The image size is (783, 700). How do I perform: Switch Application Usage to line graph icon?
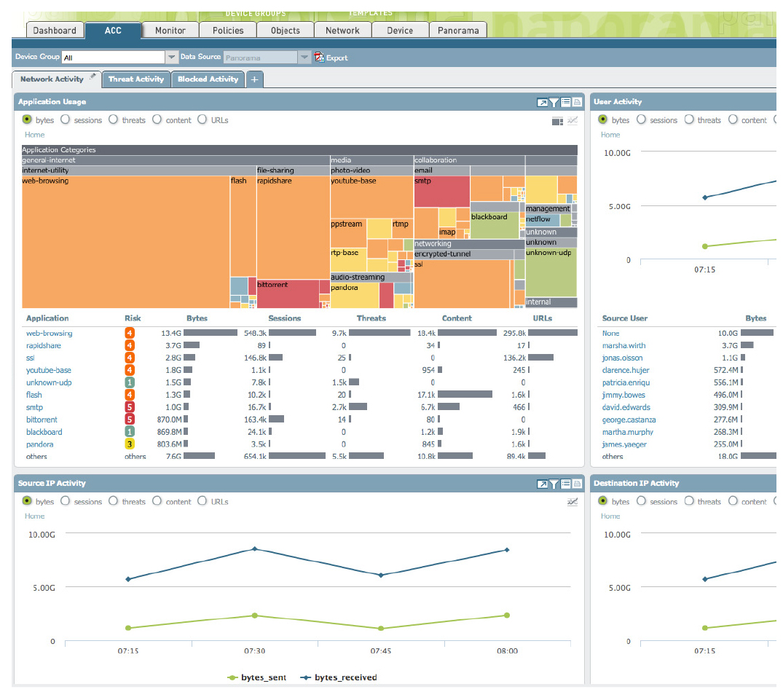[x=573, y=121]
